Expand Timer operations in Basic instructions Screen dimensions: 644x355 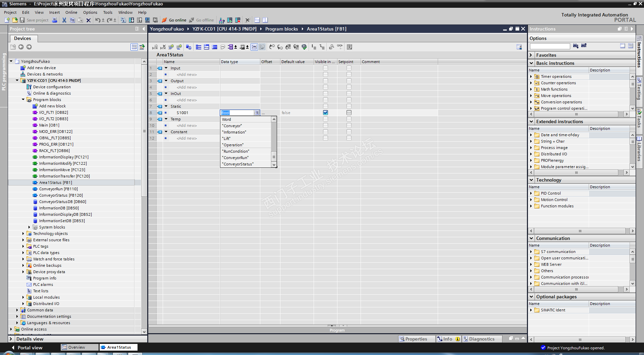point(531,77)
